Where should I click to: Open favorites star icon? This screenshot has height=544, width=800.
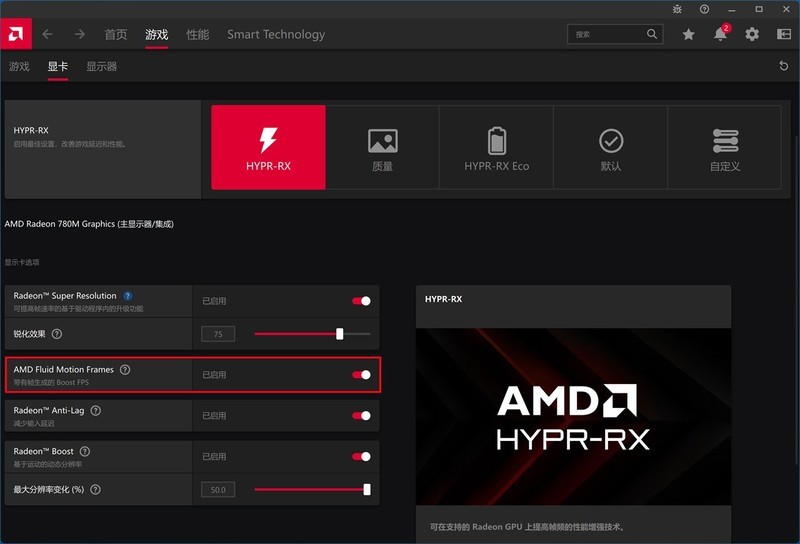point(688,34)
